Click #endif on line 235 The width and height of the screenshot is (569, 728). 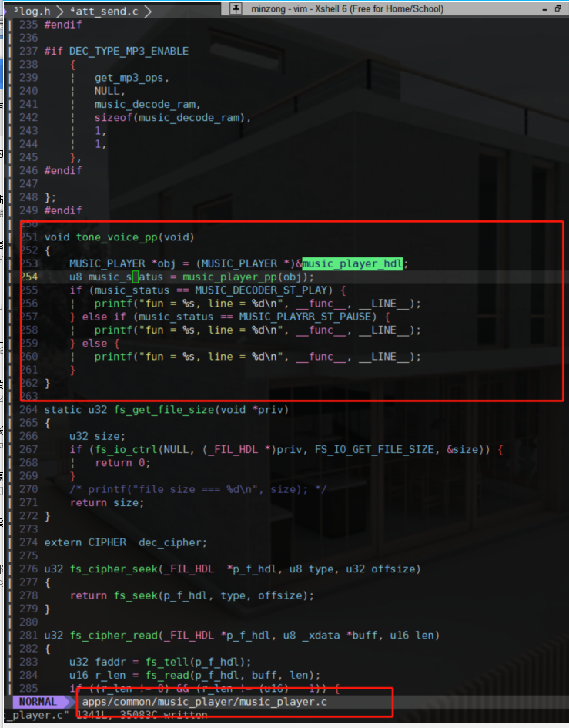click(x=63, y=24)
